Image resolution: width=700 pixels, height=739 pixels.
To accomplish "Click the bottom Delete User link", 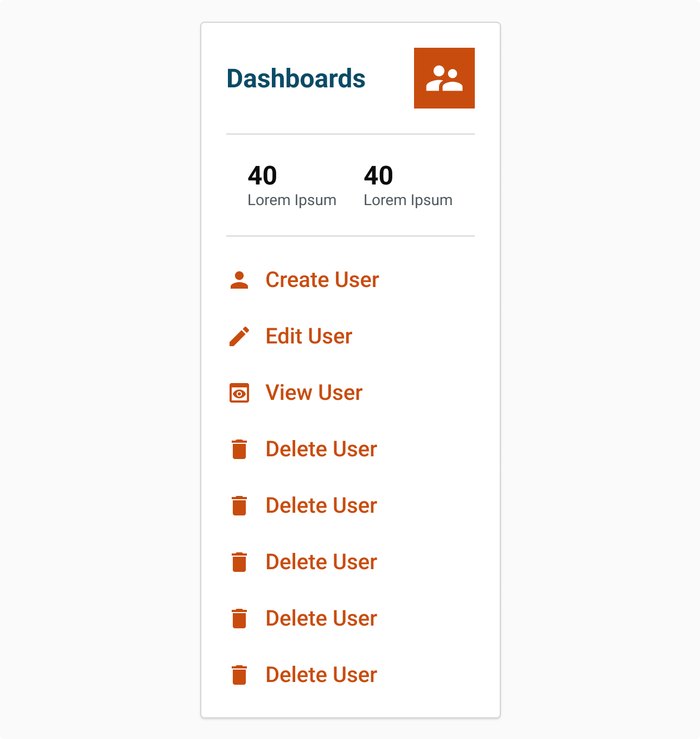I will click(x=321, y=675).
